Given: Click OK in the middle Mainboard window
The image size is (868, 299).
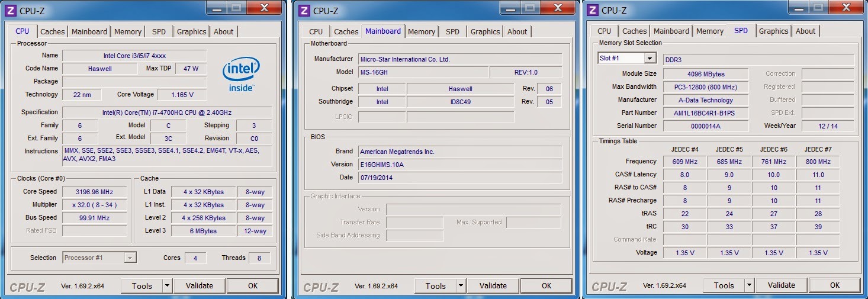Looking at the screenshot, I should (x=546, y=285).
